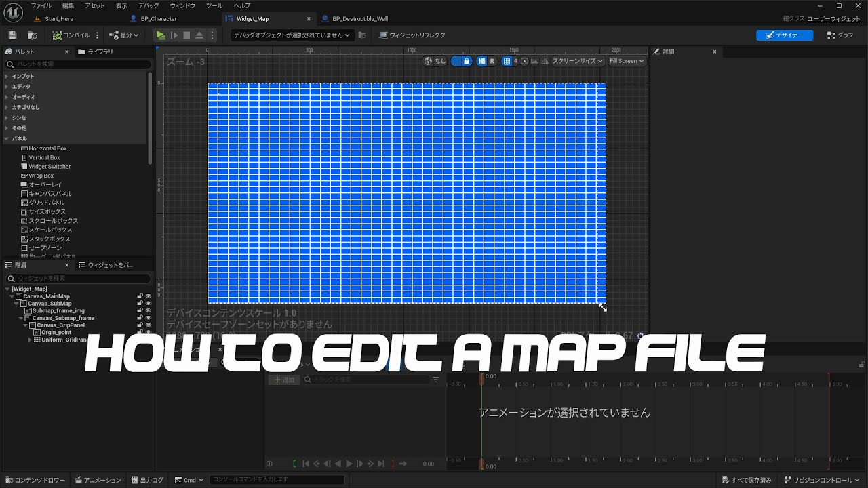Open the ウィンドウ (Window) menu

182,5
